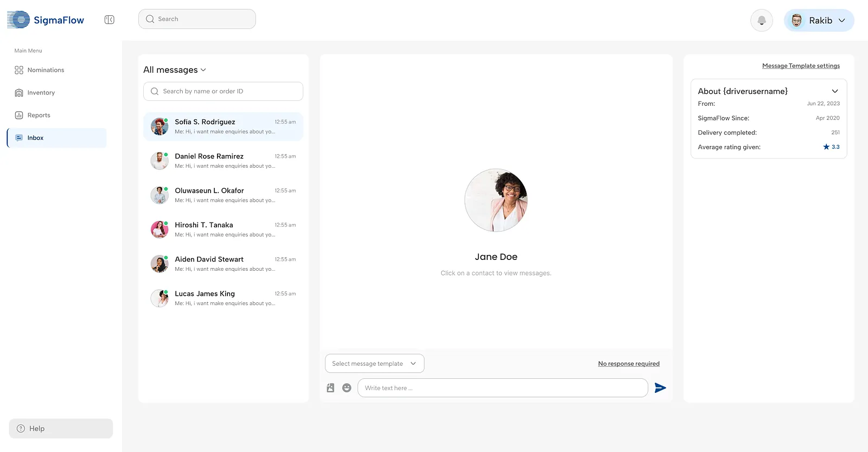Click the Help button
The height and width of the screenshot is (452, 868).
pyautogui.click(x=61, y=429)
